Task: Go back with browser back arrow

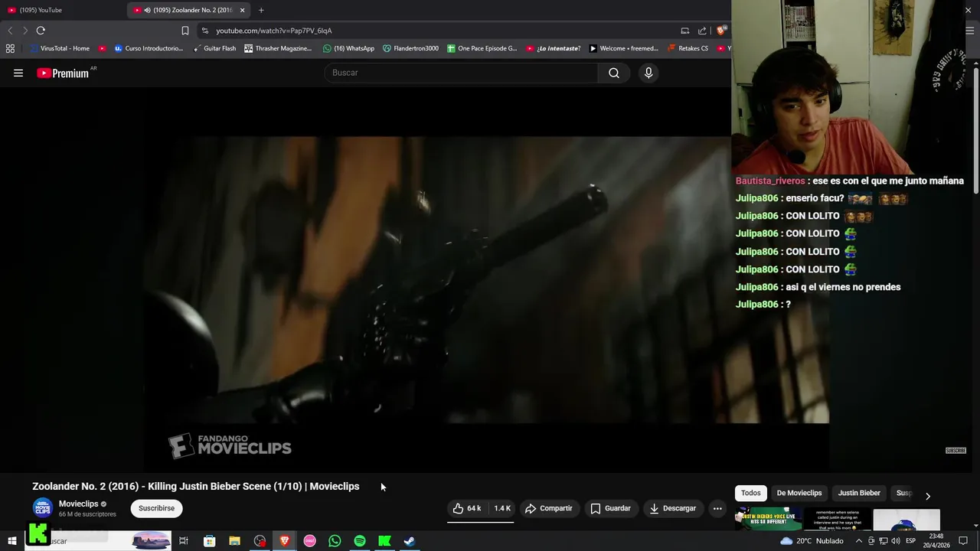Action: tap(10, 31)
